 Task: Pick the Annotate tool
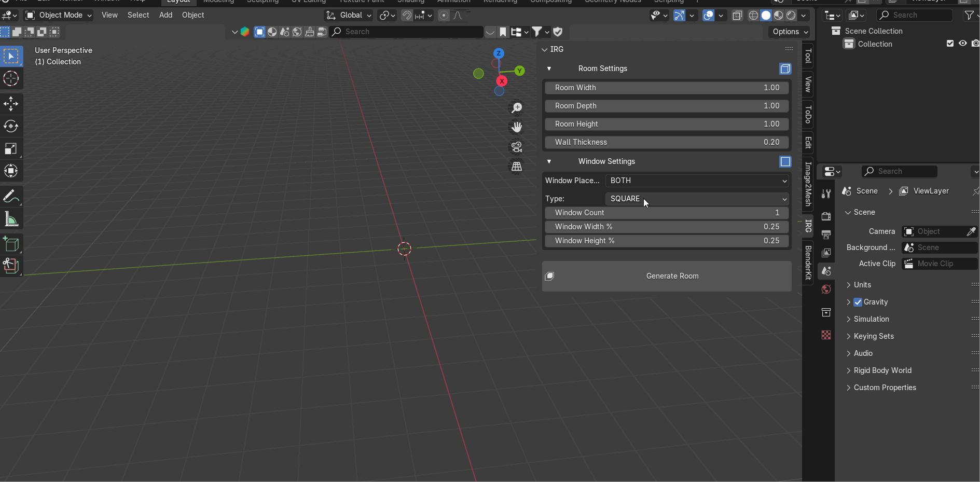11,197
